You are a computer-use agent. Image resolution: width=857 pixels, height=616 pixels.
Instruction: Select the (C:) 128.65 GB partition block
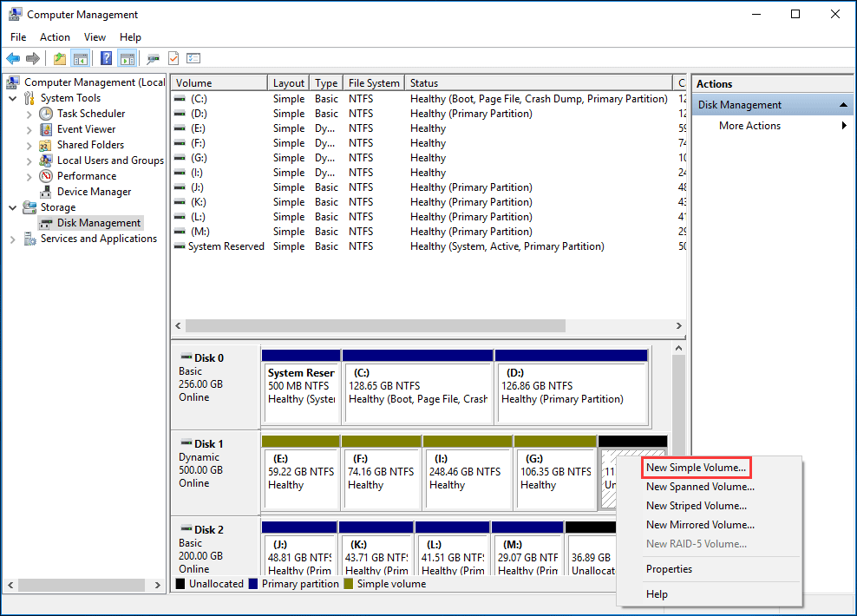[x=417, y=388]
